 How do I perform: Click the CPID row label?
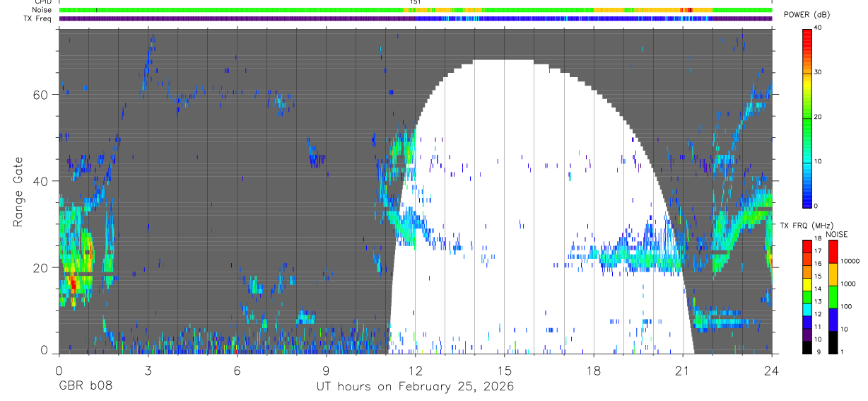(43, 2)
